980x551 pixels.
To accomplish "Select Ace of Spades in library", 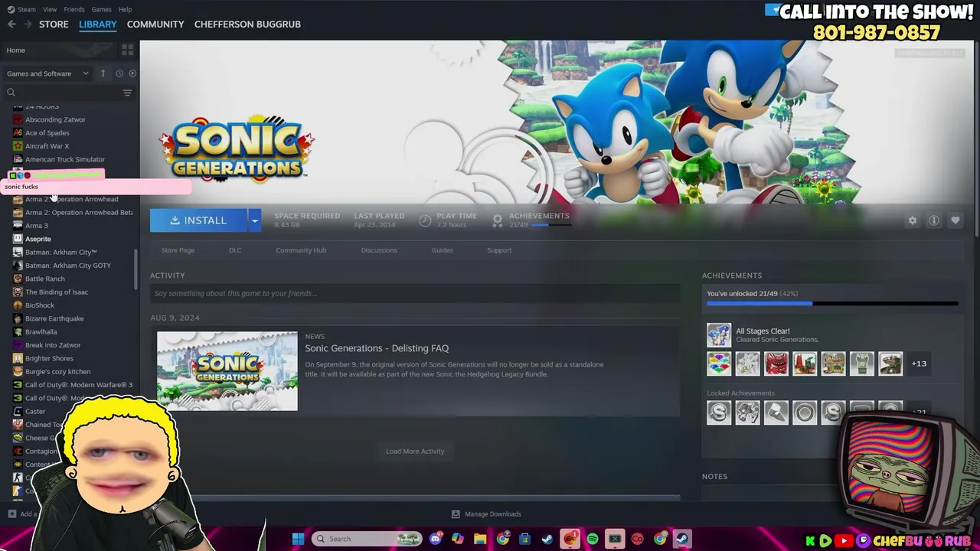I will pos(47,133).
